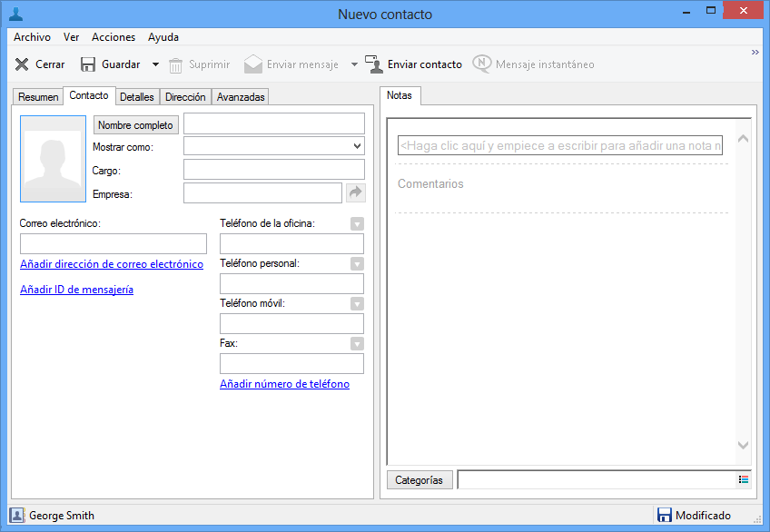This screenshot has height=532, width=770.
Task: Click the Enviar contacto label
Action: click(x=425, y=64)
